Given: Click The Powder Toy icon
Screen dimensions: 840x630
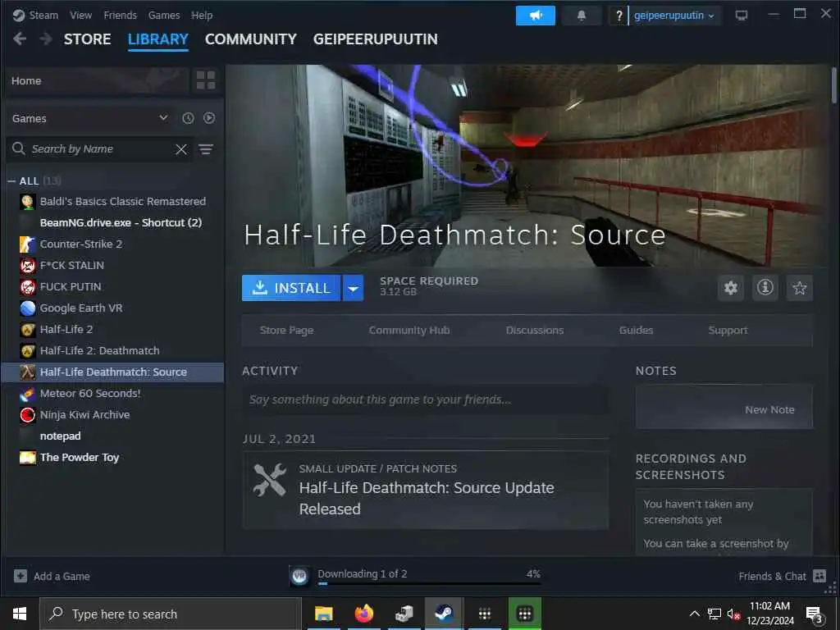Looking at the screenshot, I should click(28, 458).
